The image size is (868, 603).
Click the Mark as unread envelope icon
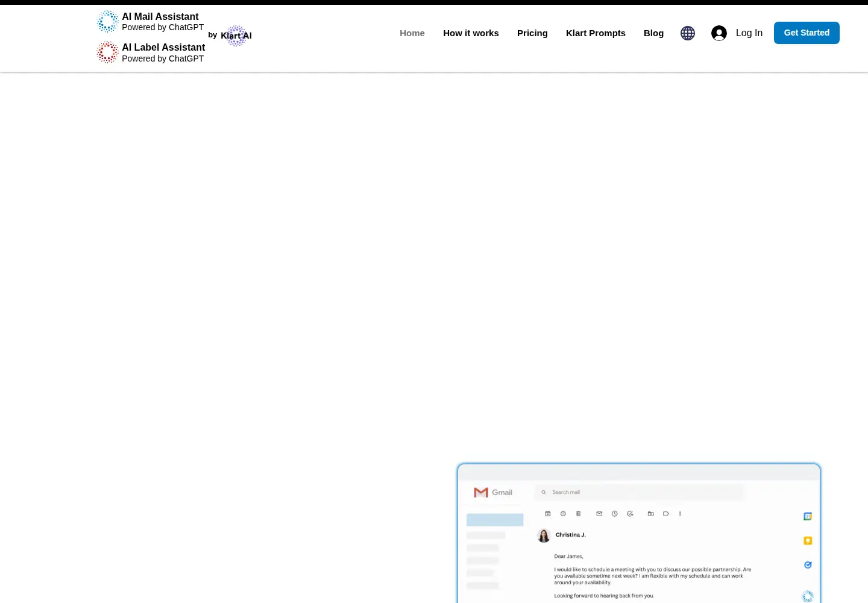[599, 514]
